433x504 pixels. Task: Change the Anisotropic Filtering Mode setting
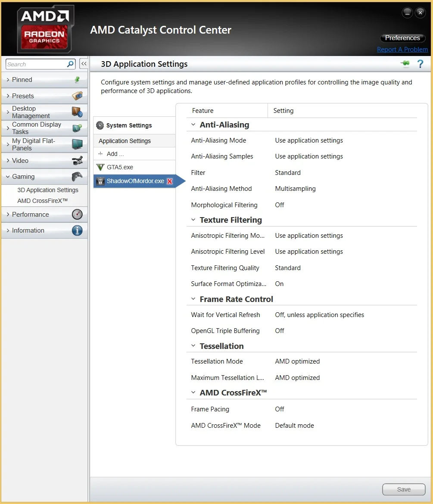pos(309,236)
